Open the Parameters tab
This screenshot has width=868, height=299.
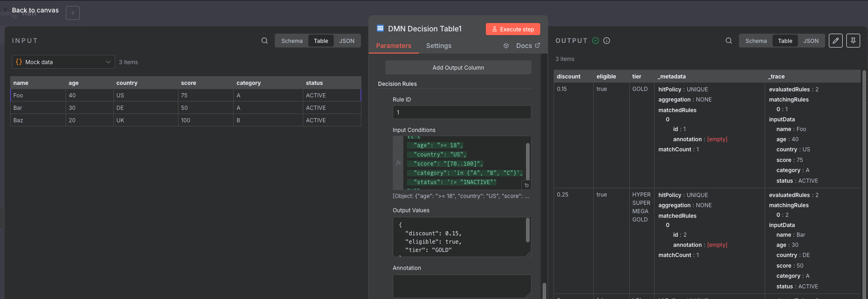click(394, 46)
